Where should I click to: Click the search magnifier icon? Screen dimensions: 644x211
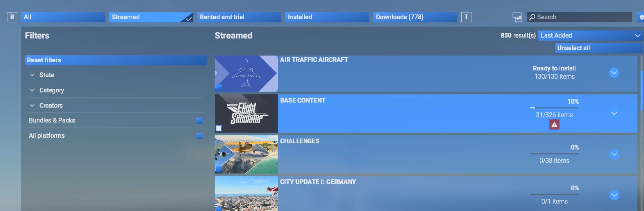point(532,17)
